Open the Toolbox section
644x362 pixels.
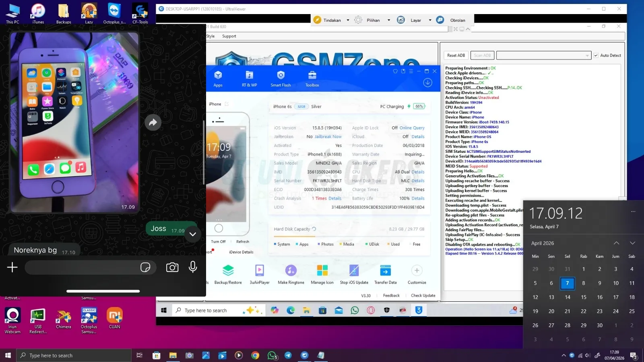coord(312,78)
